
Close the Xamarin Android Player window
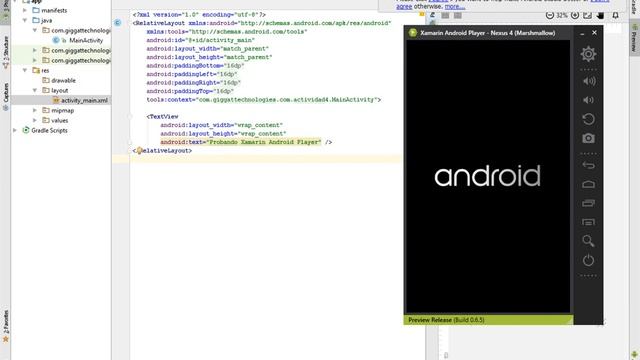[x=594, y=33]
